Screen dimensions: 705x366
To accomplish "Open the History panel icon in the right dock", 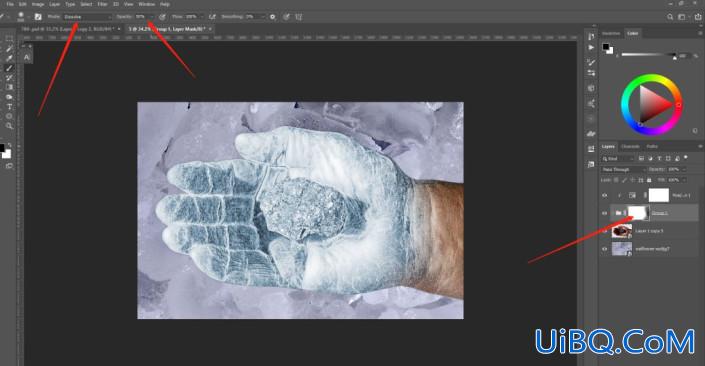I will [591, 37].
